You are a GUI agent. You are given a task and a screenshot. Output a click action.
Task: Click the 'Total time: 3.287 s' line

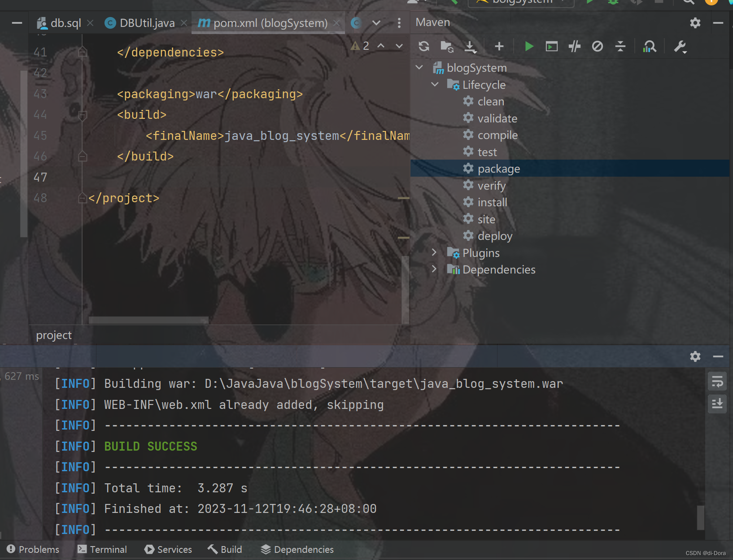tap(176, 488)
